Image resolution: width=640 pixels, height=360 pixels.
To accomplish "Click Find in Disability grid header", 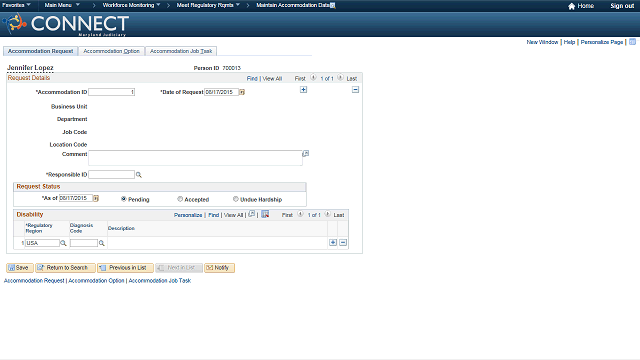I will (213, 215).
